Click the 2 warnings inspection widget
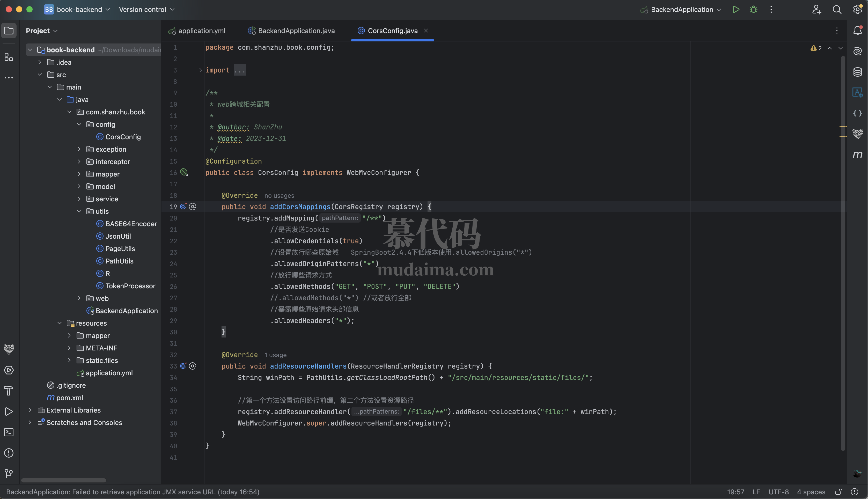 pos(815,48)
